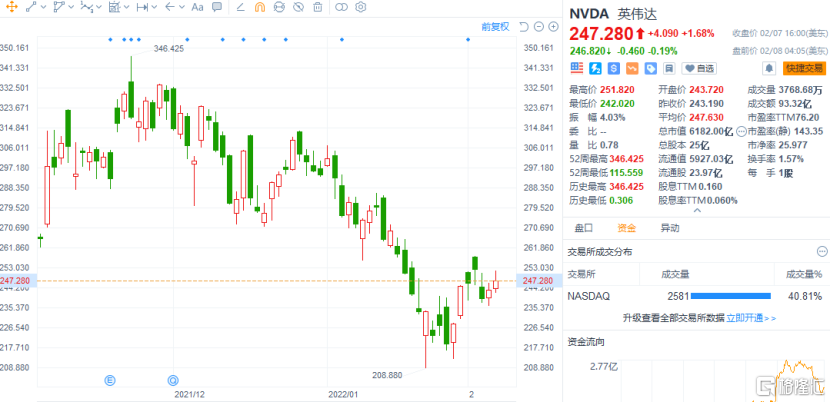The image size is (831, 403).
Task: Click the blue dollar sign icon
Action: point(614,68)
